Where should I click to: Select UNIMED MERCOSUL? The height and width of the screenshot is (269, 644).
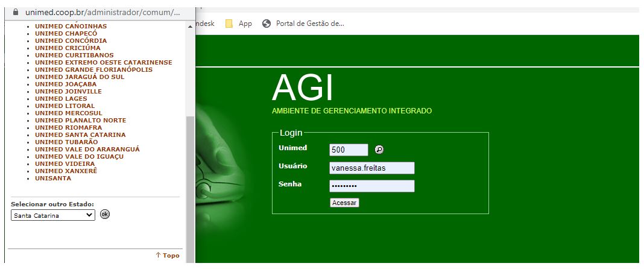pyautogui.click(x=69, y=113)
